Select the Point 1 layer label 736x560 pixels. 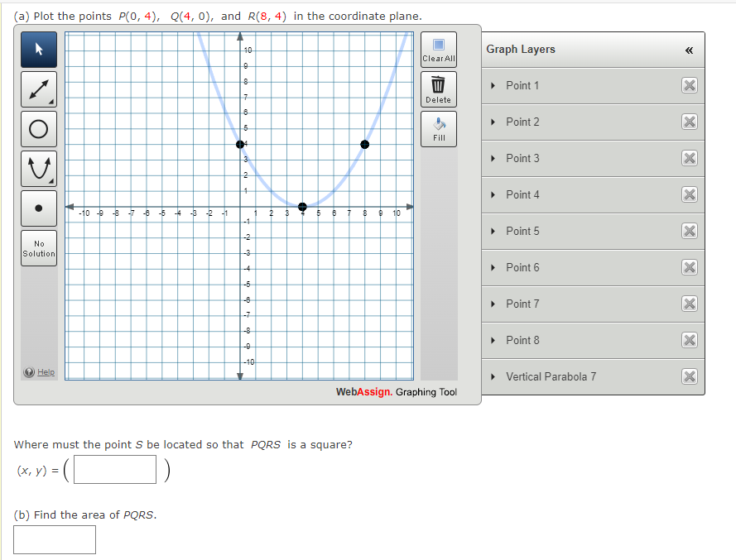coord(522,85)
